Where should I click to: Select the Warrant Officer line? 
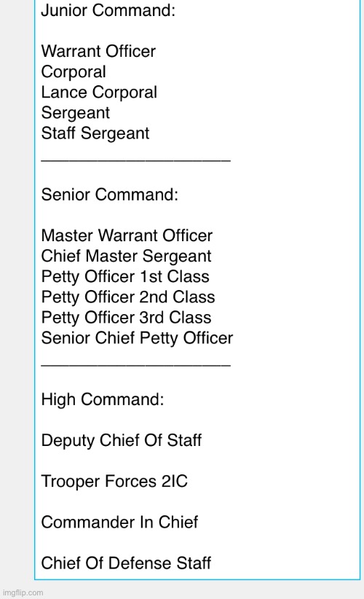point(98,51)
